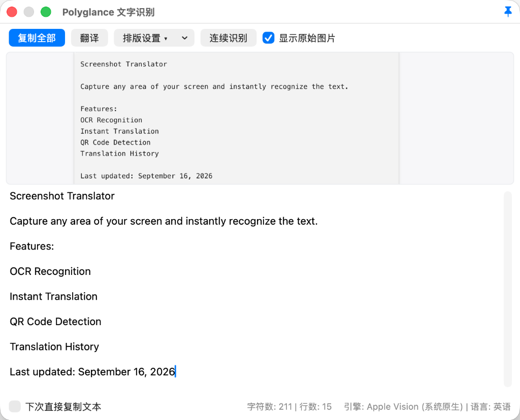Click the 复制全部 button
Viewport: 520px width, 420px height.
[x=37, y=38]
